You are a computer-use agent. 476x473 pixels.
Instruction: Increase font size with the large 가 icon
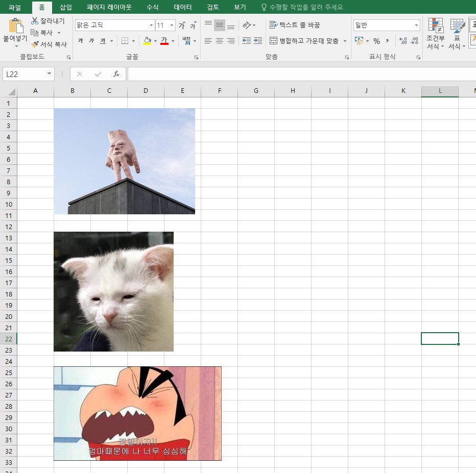pyautogui.click(x=182, y=25)
